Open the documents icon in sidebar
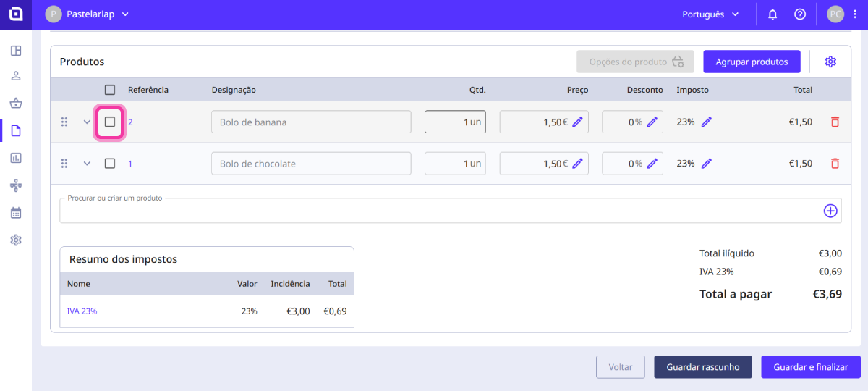868x391 pixels. [16, 130]
